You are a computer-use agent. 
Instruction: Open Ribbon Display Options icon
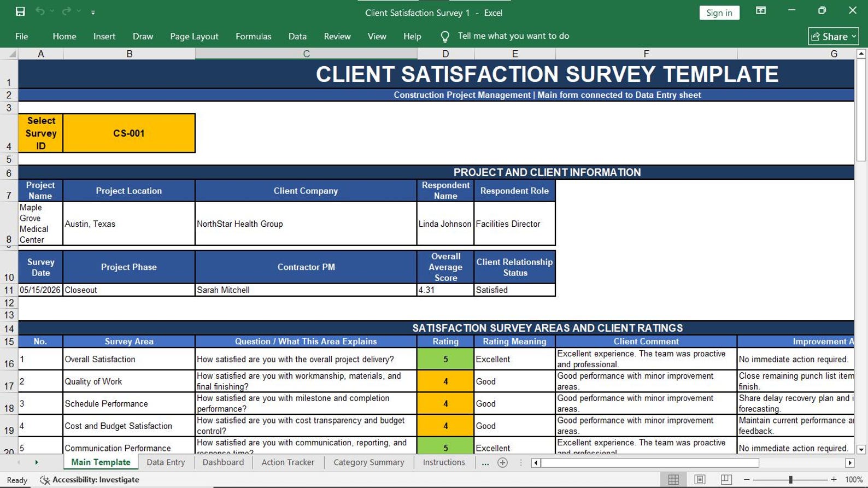pos(760,10)
